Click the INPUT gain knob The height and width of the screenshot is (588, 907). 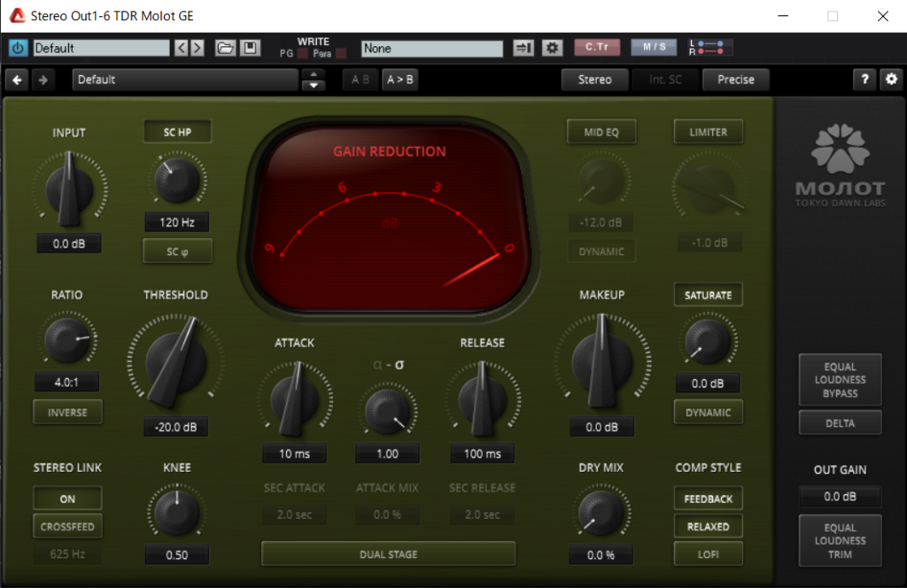(x=69, y=189)
